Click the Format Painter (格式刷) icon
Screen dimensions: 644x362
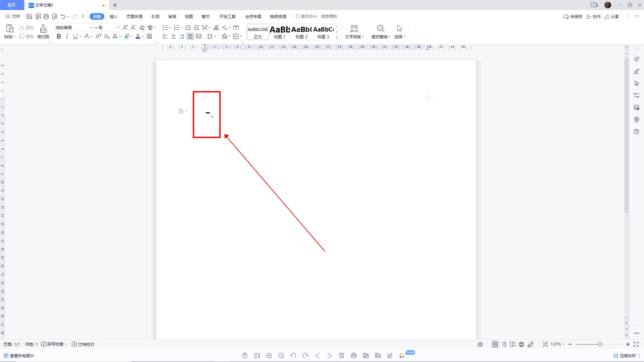[x=43, y=32]
